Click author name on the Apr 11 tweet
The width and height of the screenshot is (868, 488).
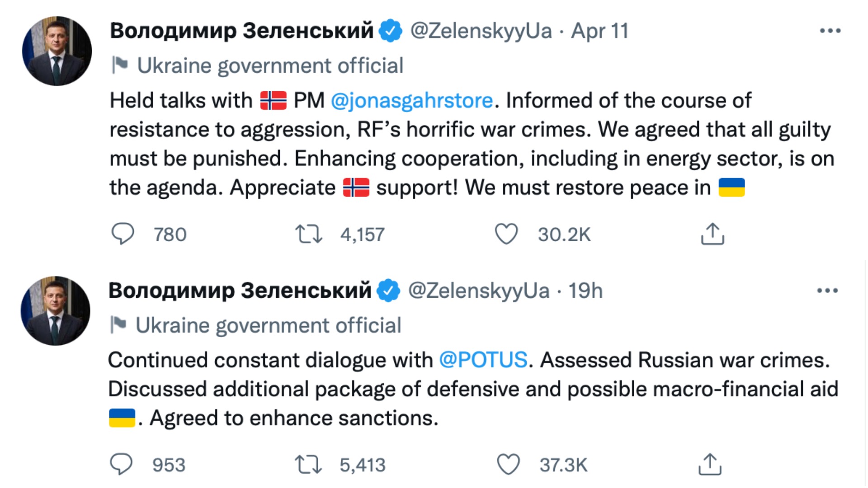coord(241,31)
